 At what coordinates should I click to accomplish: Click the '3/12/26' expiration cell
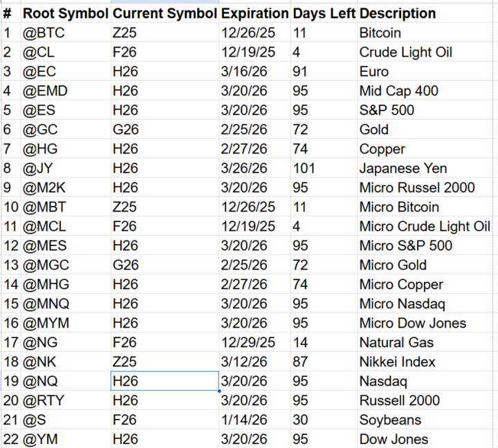[x=255, y=362]
